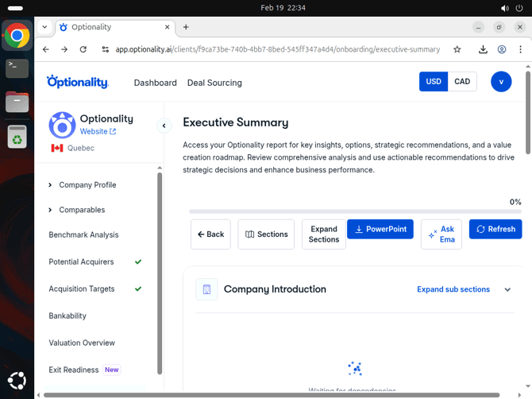Viewport: 532px width, 399px height.
Task: Go back with browser back arrow
Action: [46, 49]
